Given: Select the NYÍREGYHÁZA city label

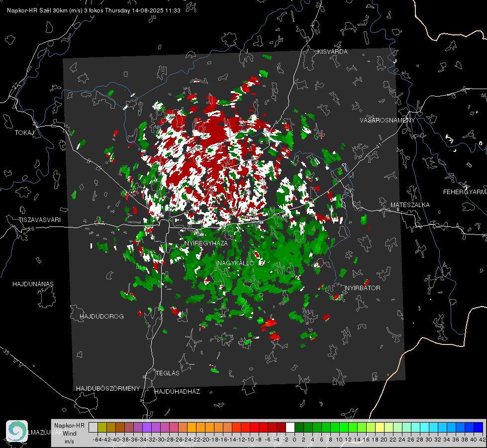Looking at the screenshot, I should click(x=206, y=243).
